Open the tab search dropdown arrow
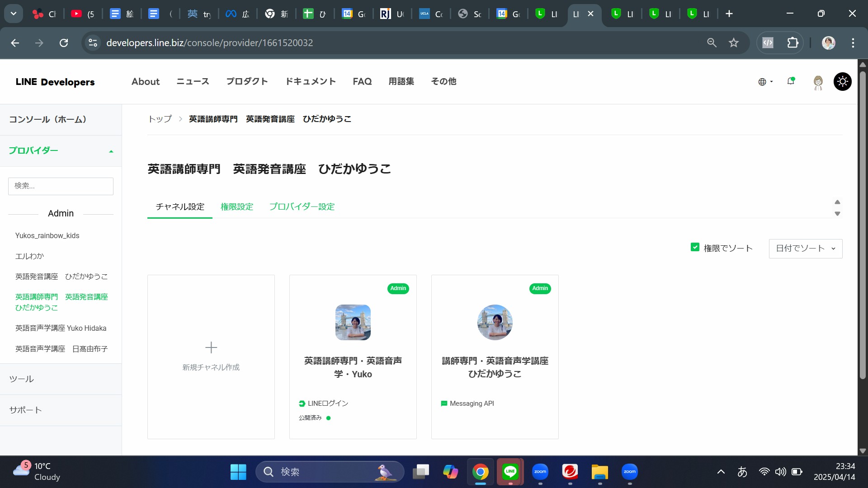 coord(14,14)
